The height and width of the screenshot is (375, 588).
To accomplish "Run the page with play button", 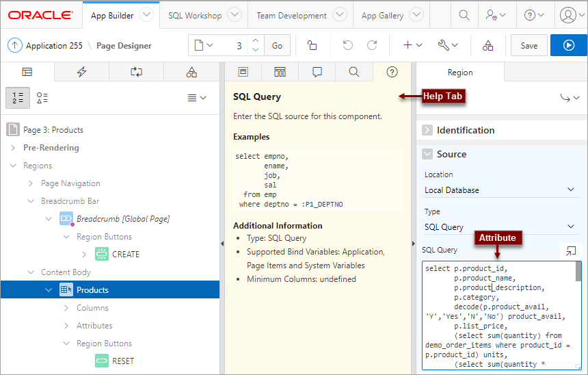I will point(568,45).
